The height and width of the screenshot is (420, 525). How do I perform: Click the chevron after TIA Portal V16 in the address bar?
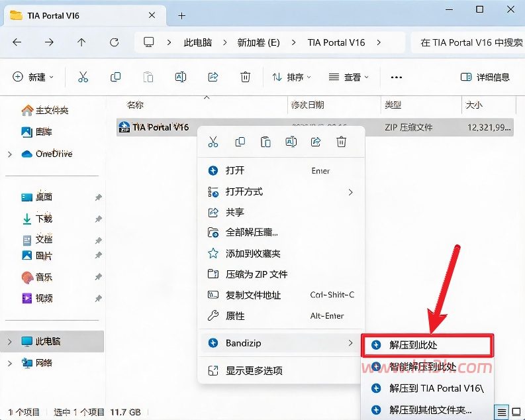coord(379,42)
